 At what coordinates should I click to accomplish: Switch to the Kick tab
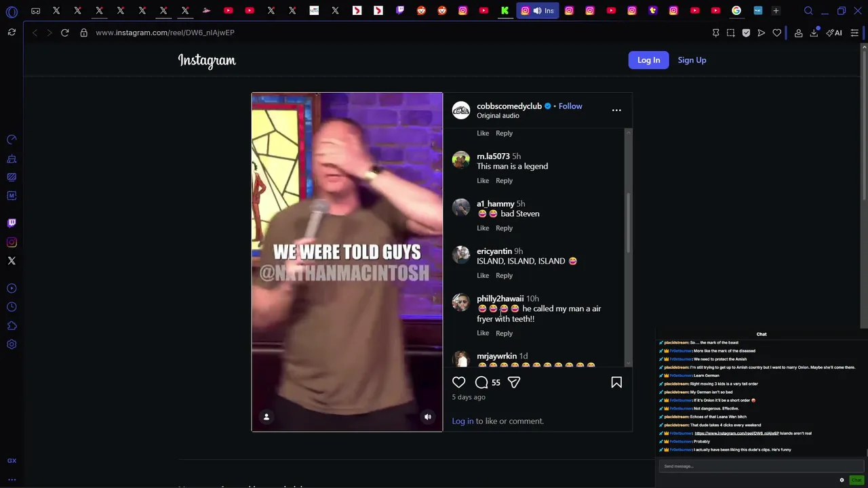(x=505, y=11)
